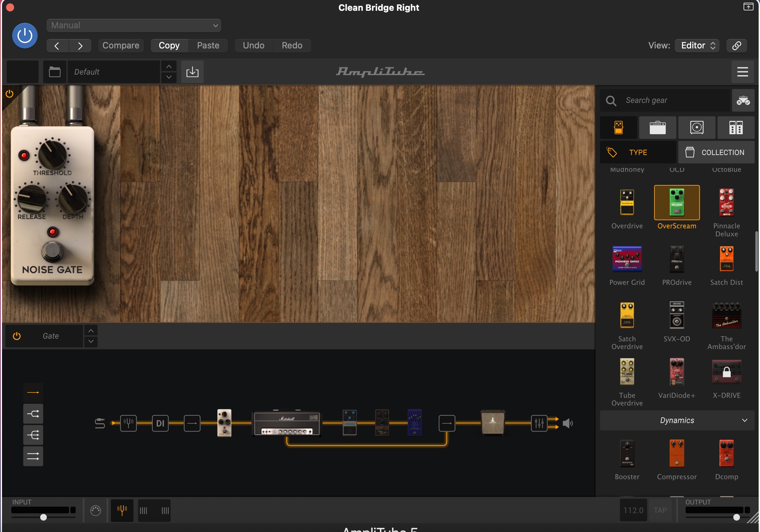
Task: Pick the Satch Dist pedal
Action: 726,259
